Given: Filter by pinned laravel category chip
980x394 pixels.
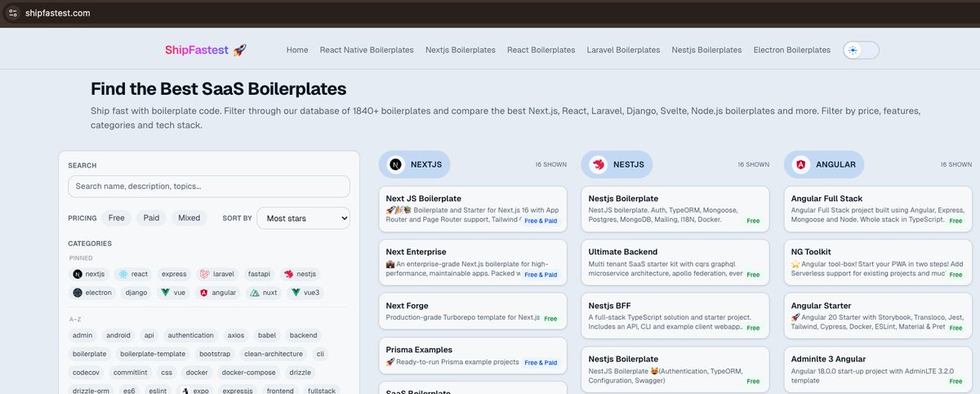Looking at the screenshot, I should coord(217,274).
